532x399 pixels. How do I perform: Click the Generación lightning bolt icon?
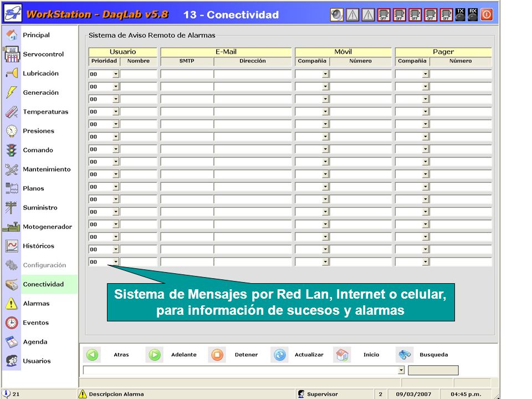click(12, 93)
